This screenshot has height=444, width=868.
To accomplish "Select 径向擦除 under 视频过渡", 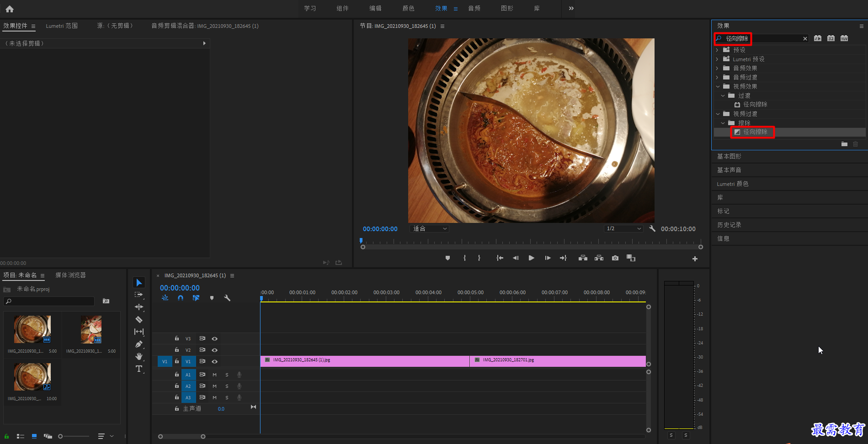I will 755,132.
